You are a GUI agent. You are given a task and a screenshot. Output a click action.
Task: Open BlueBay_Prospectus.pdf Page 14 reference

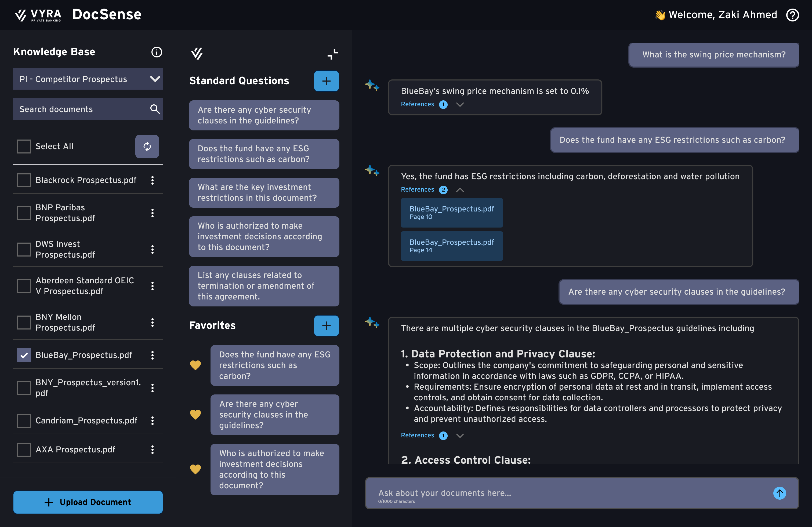point(452,246)
